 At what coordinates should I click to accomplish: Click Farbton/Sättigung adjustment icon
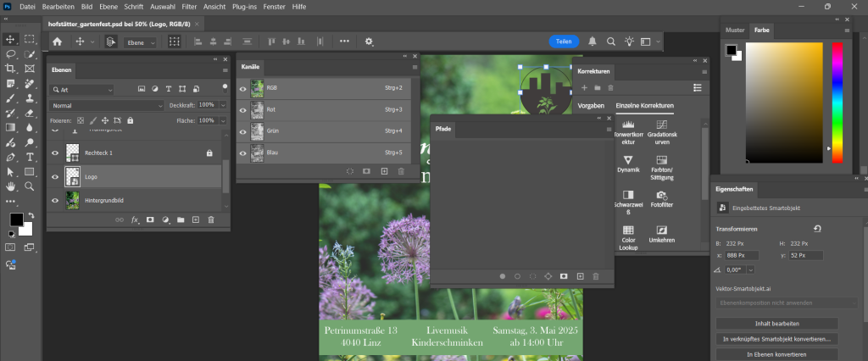[661, 159]
